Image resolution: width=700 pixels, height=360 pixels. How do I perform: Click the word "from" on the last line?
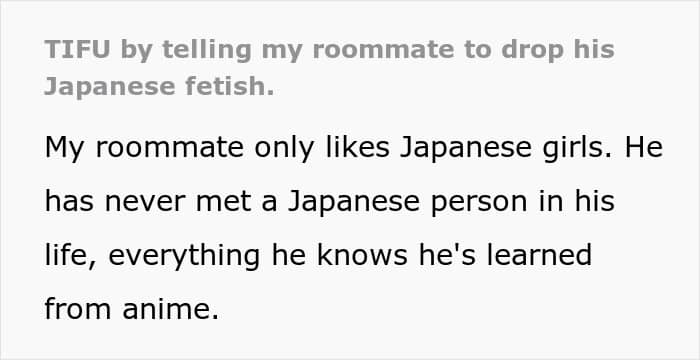point(78,309)
